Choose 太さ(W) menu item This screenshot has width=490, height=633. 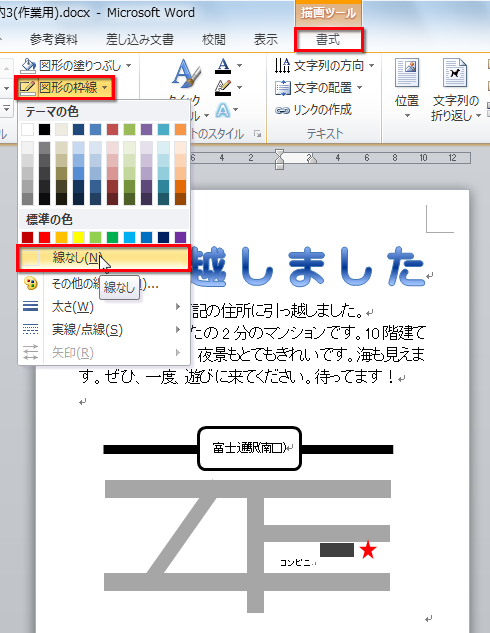[103, 307]
